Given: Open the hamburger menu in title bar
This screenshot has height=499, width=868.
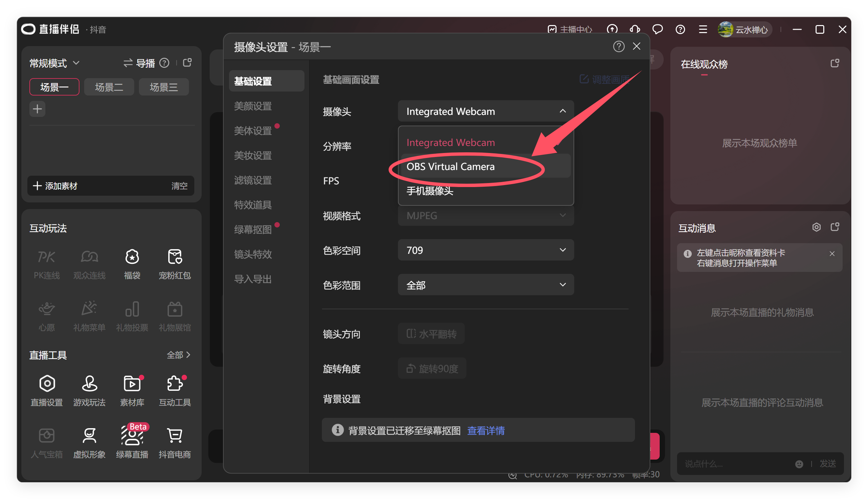Looking at the screenshot, I should [x=703, y=29].
